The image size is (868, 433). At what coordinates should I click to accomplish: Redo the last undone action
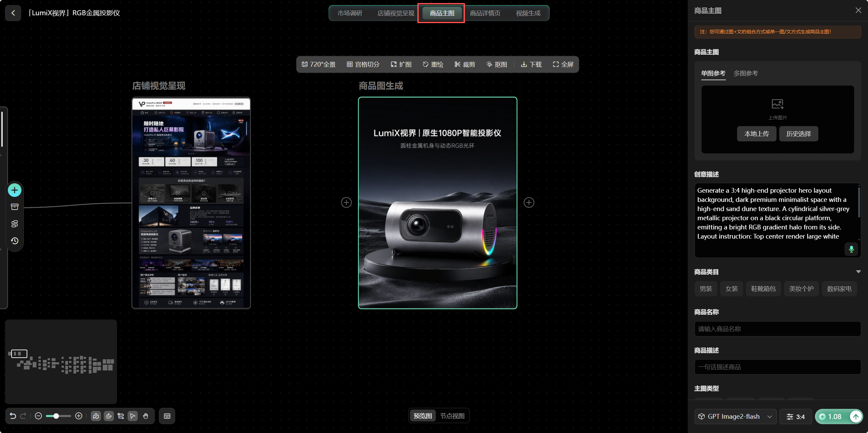[x=23, y=416]
